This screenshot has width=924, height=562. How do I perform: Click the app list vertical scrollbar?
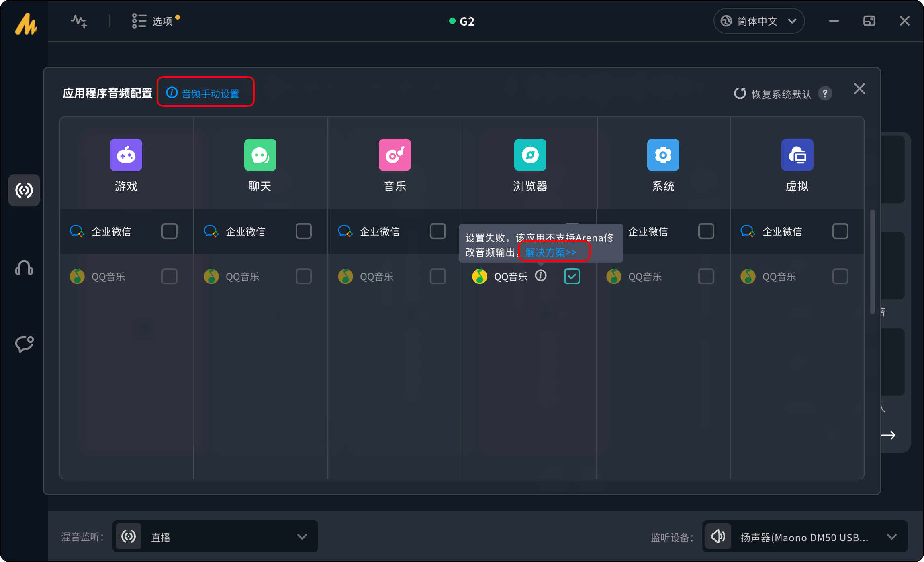(872, 261)
